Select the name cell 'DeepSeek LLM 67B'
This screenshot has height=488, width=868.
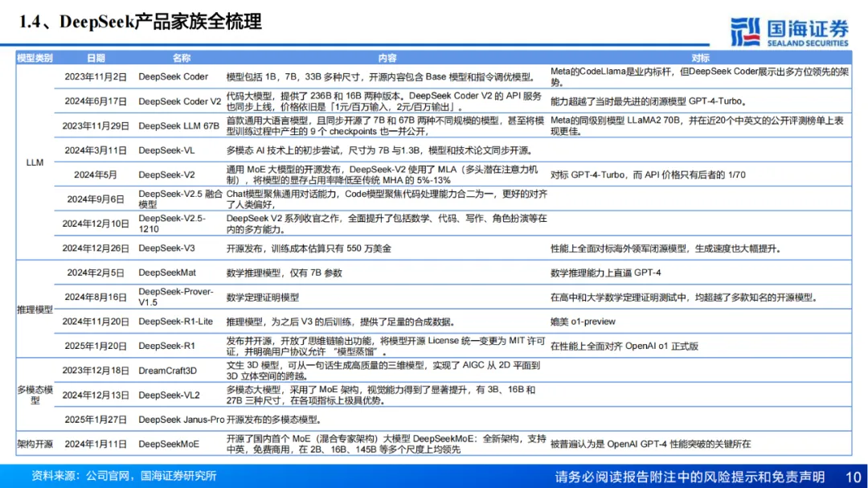178,125
